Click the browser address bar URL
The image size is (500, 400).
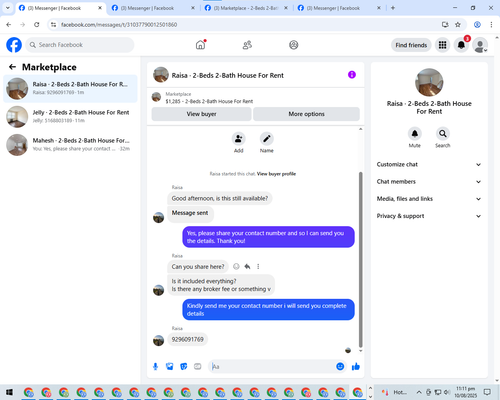(119, 25)
